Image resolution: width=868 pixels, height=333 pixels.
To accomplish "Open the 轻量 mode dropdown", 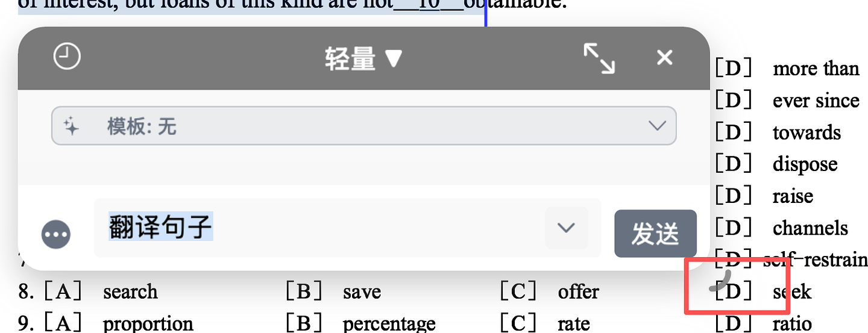I will coord(363,58).
